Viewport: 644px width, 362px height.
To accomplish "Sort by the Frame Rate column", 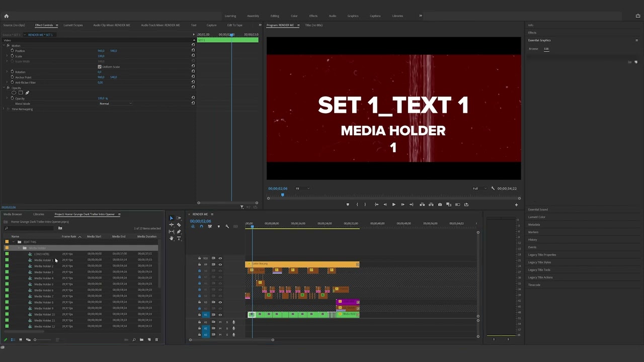I will pyautogui.click(x=69, y=236).
